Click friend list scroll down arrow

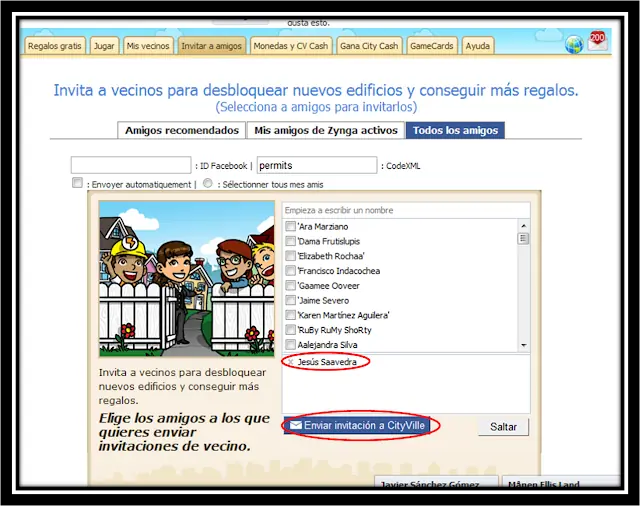tap(524, 345)
